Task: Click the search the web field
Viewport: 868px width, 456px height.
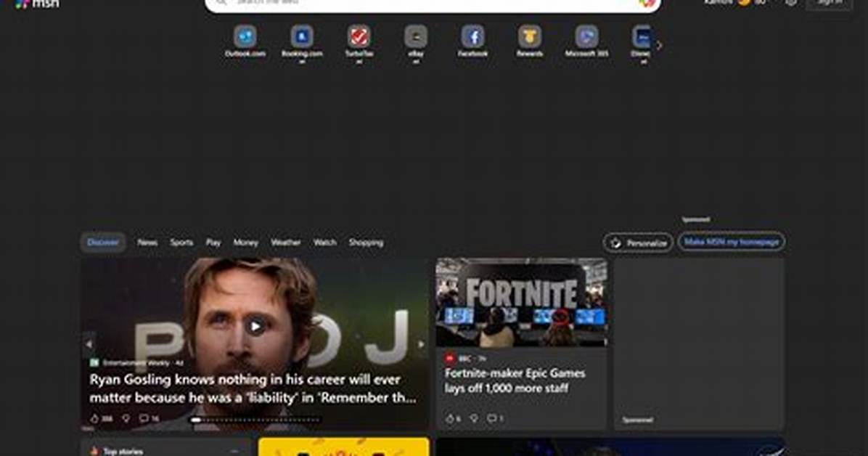Action: click(x=433, y=4)
